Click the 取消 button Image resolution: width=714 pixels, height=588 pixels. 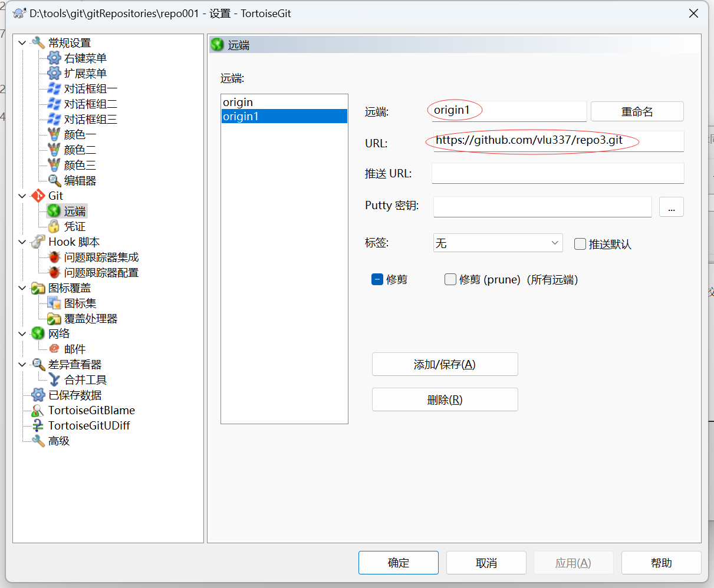point(486,563)
